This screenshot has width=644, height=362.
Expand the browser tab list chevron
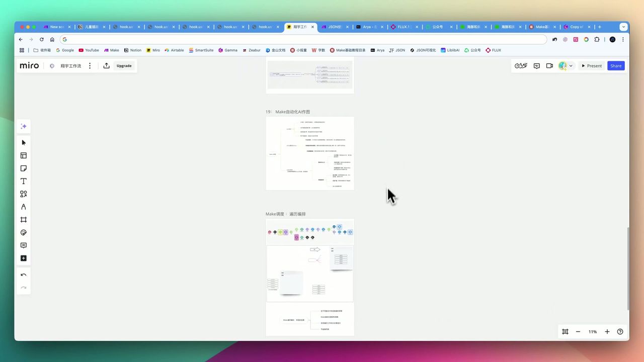(x=623, y=27)
